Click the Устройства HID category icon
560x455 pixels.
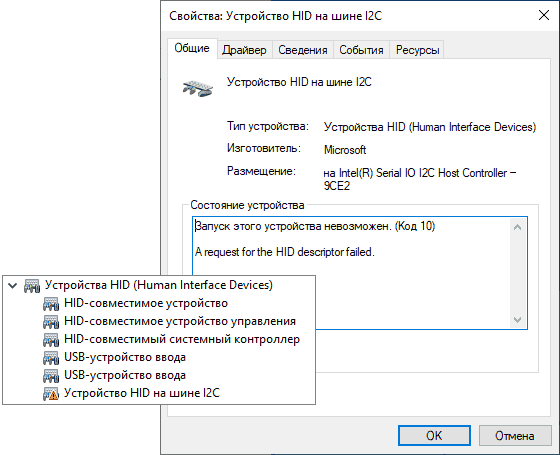(32, 286)
